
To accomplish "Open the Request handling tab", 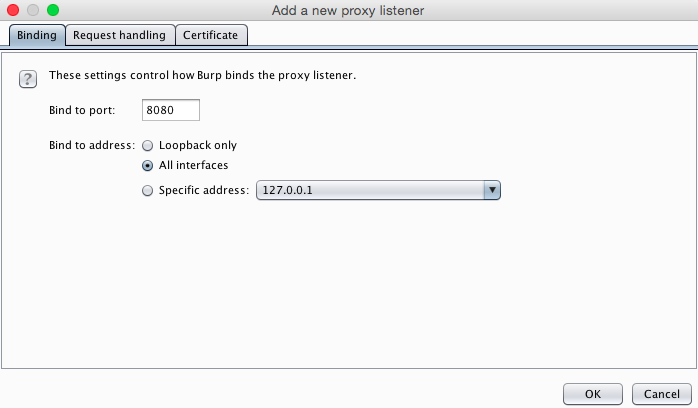I will coord(120,35).
